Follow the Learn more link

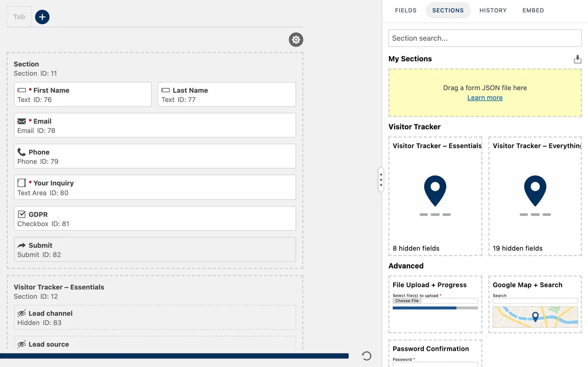point(485,98)
